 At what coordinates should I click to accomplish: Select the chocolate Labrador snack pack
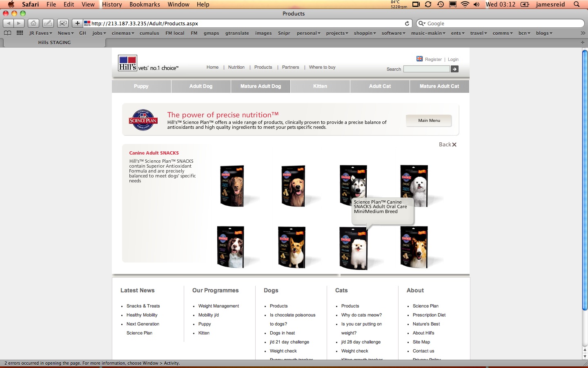pyautogui.click(x=232, y=186)
